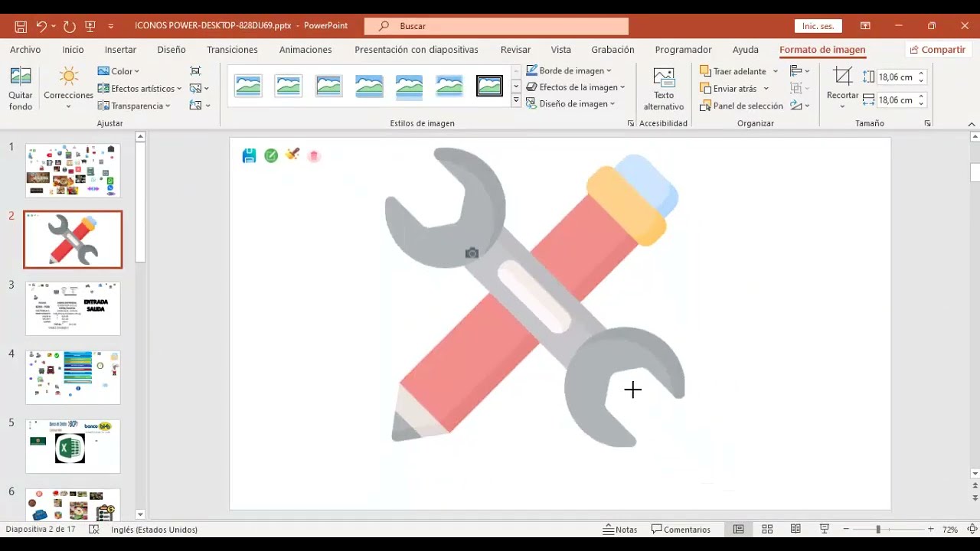Switch to slide sorter view
Viewport: 980px width, 551px height.
tap(767, 530)
